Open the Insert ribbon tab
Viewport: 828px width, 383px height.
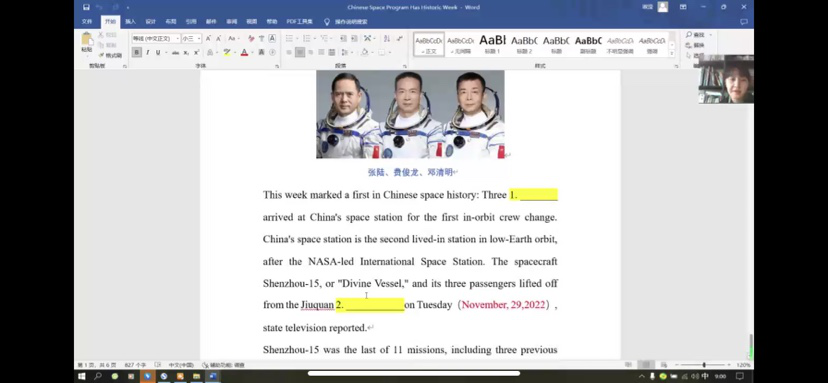pyautogui.click(x=130, y=22)
